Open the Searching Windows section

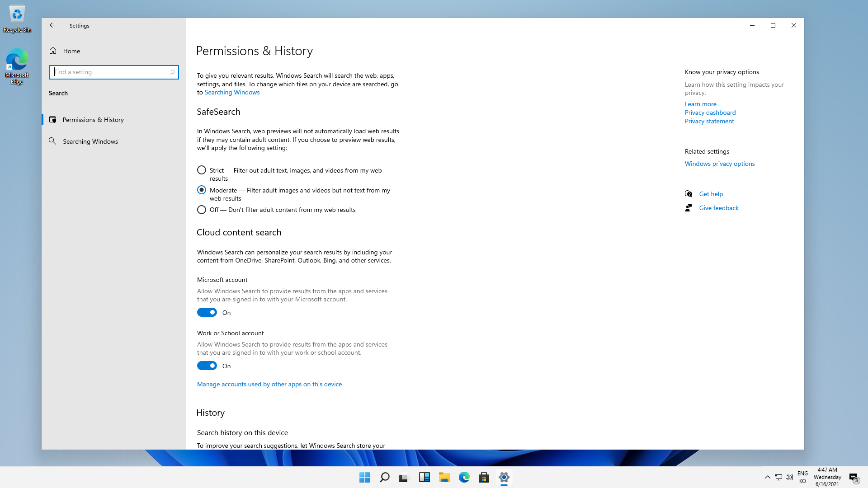[90, 141]
